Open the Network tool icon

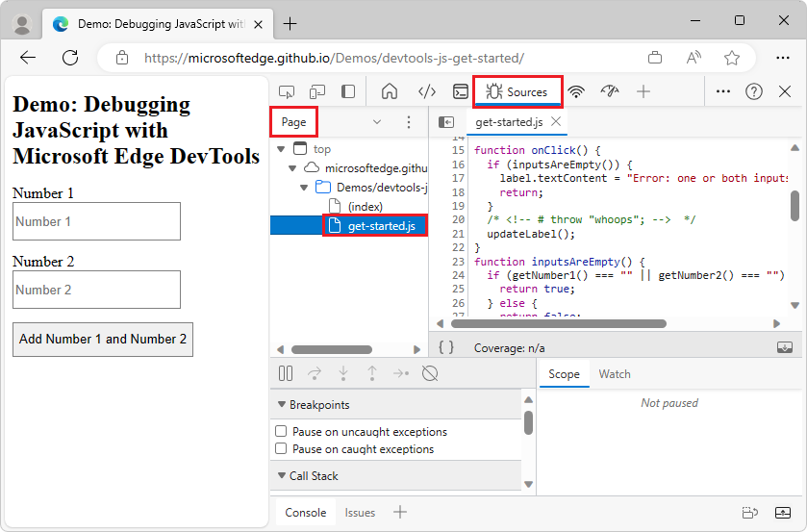coord(576,92)
